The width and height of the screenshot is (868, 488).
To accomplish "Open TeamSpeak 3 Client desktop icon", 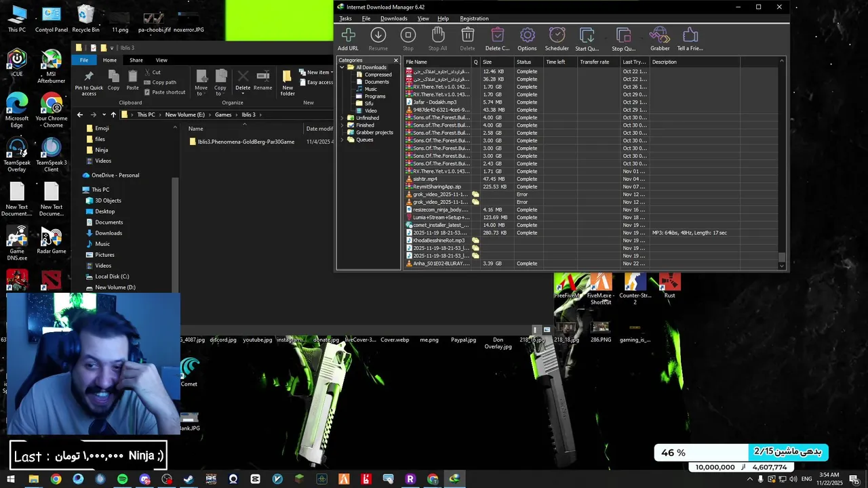I will 52,155.
